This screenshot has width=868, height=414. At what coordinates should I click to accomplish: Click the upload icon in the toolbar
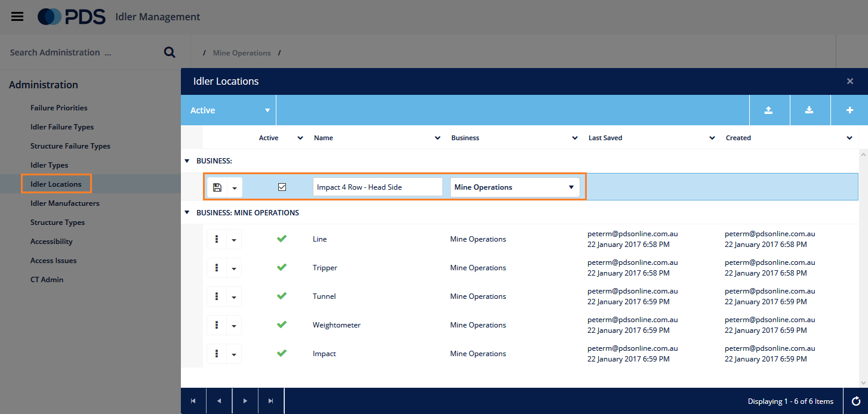(x=769, y=110)
